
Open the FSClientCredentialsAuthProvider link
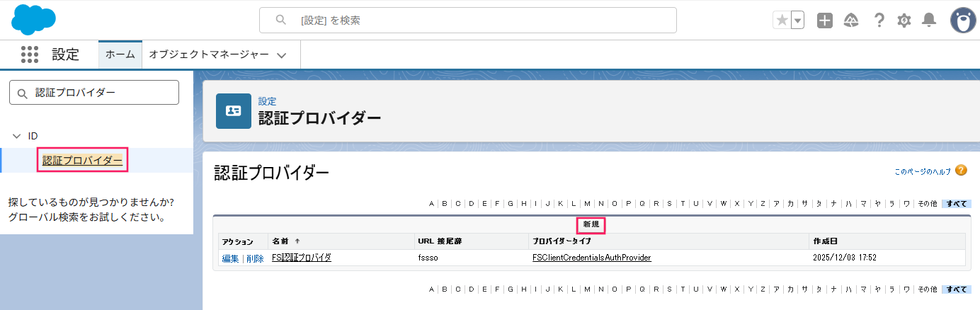592,258
